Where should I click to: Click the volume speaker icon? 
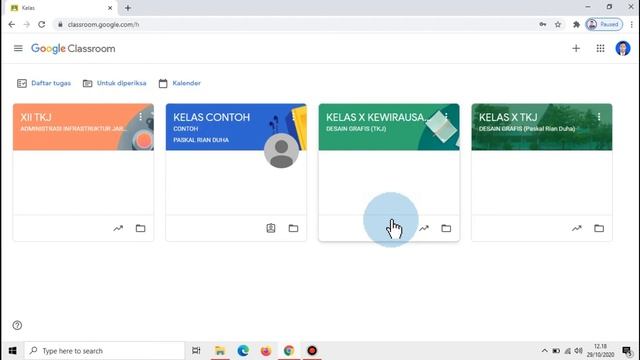[578, 351]
